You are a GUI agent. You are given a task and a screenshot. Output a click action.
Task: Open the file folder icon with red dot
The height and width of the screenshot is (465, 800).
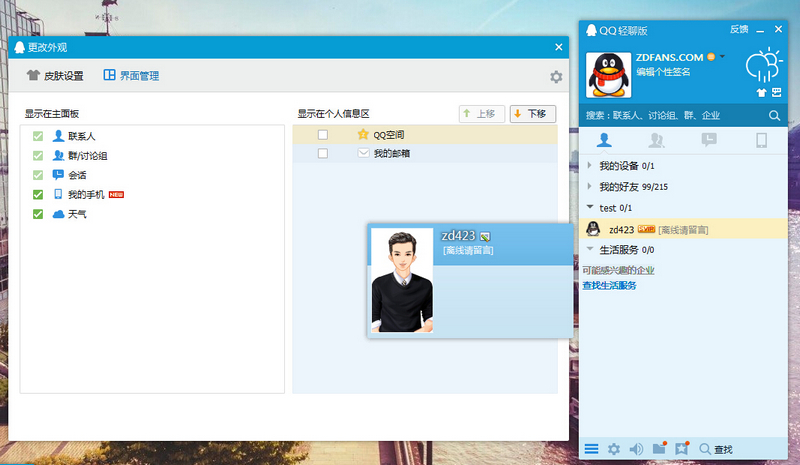click(x=659, y=450)
